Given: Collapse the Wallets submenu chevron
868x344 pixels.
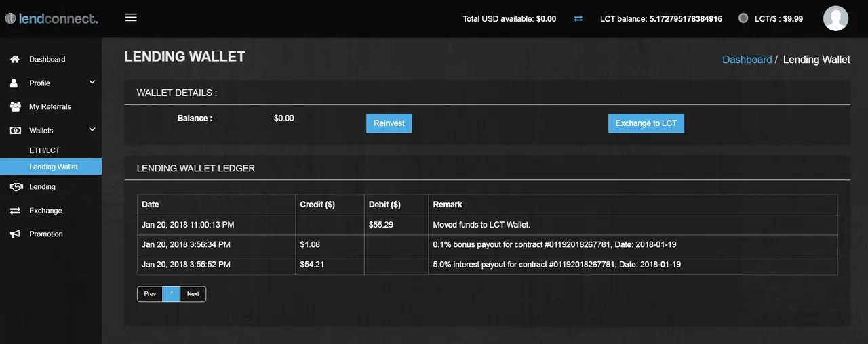Looking at the screenshot, I should point(92,130).
